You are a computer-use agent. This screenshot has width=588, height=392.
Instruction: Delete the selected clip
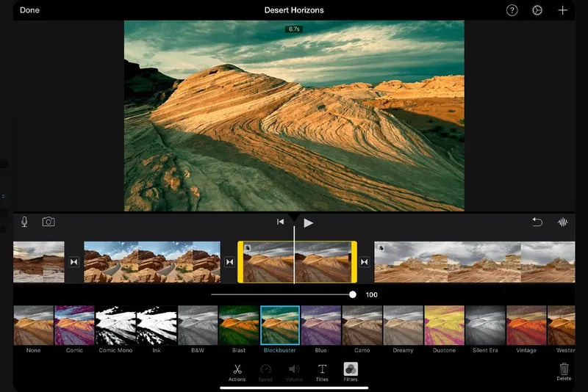point(564,371)
